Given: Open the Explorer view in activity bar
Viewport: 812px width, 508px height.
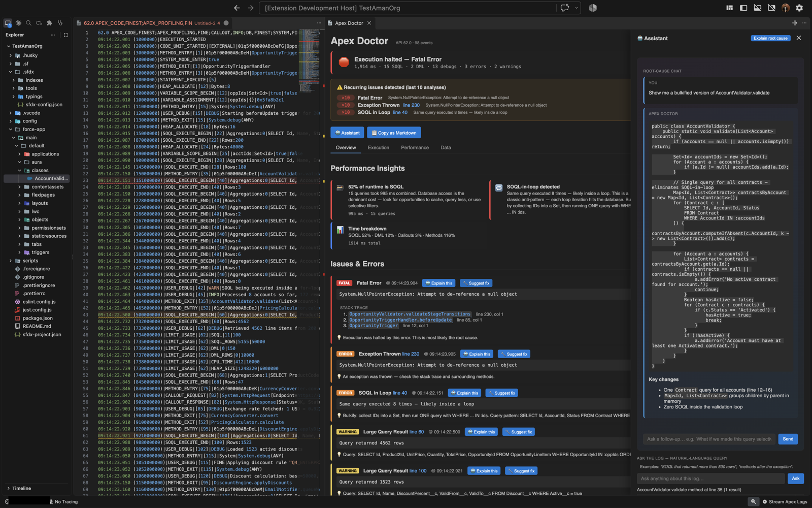Looking at the screenshot, I should pyautogui.click(x=8, y=23).
